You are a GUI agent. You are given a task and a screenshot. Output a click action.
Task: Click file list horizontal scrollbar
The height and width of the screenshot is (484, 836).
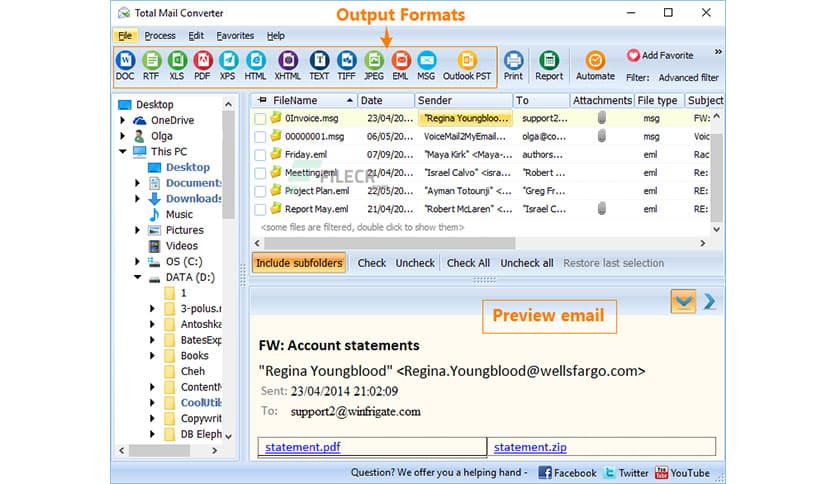390,243
